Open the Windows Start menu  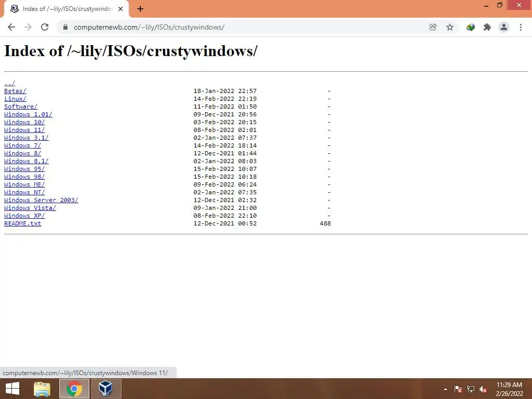click(x=12, y=389)
